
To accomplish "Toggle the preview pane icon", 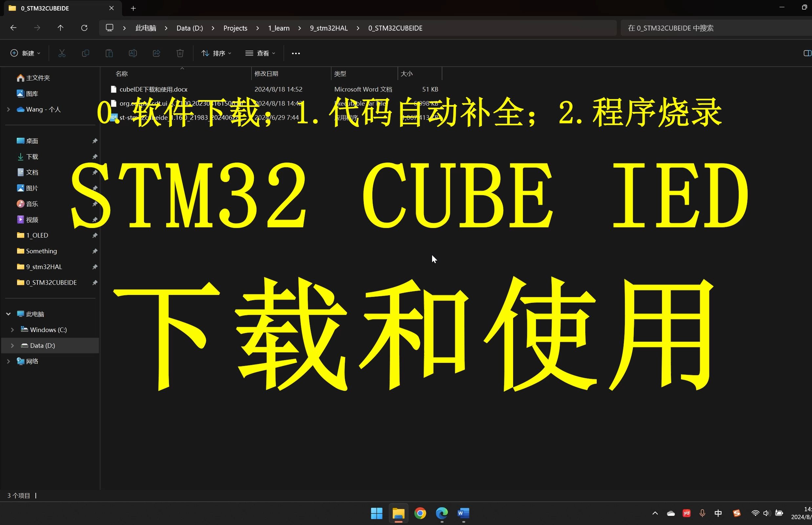I will coord(807,53).
